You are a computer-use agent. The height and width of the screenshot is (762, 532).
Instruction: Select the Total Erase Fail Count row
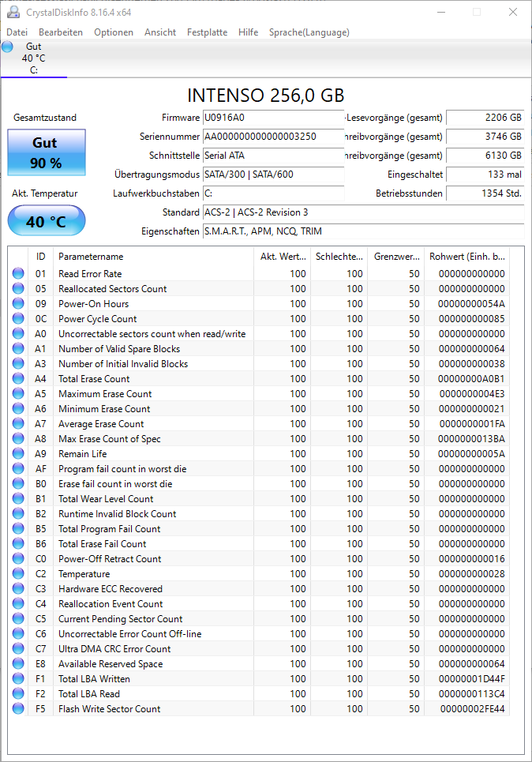[260, 544]
